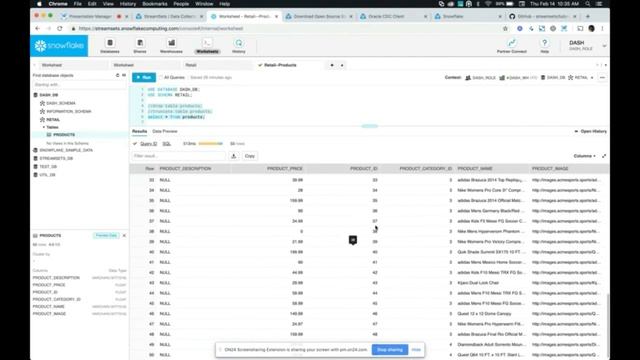Collapse the Tables tree node

44,127
